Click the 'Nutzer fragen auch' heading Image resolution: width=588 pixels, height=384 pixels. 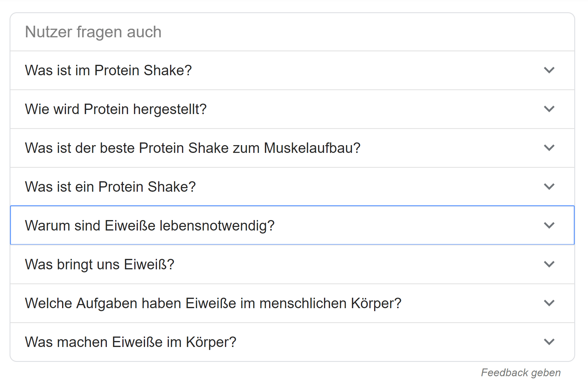pyautogui.click(x=93, y=32)
